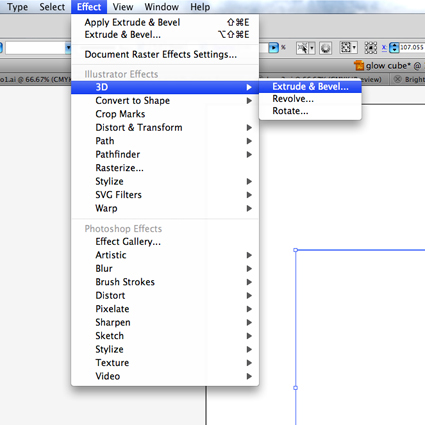Open the blue opacity arrow before the percent sign

[273, 48]
